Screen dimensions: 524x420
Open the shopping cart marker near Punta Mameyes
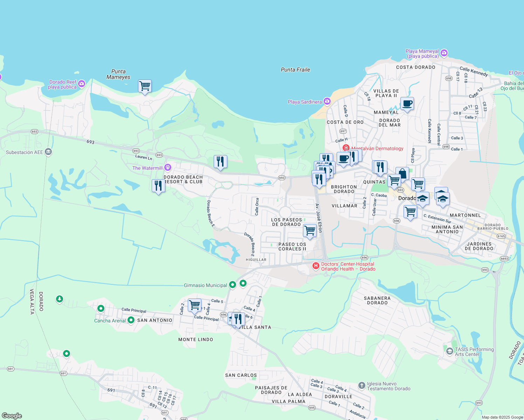(145, 86)
